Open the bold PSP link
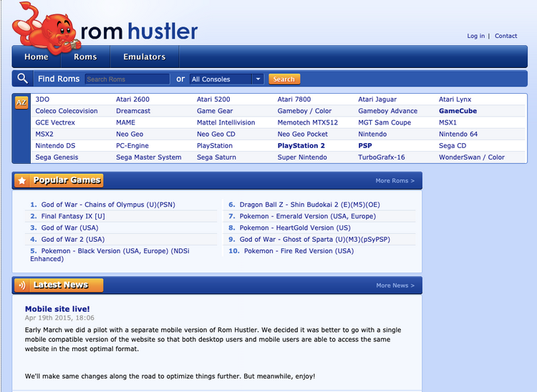This screenshot has width=537, height=392. point(365,146)
